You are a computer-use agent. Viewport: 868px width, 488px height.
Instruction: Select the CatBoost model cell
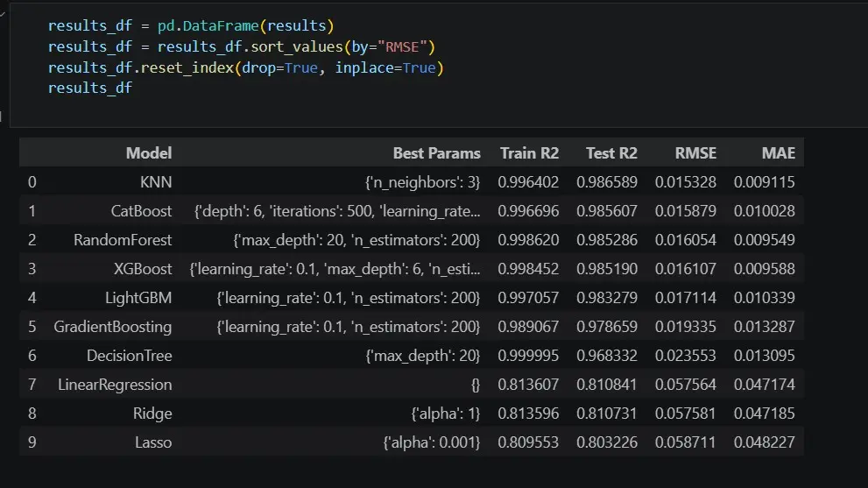(x=141, y=211)
